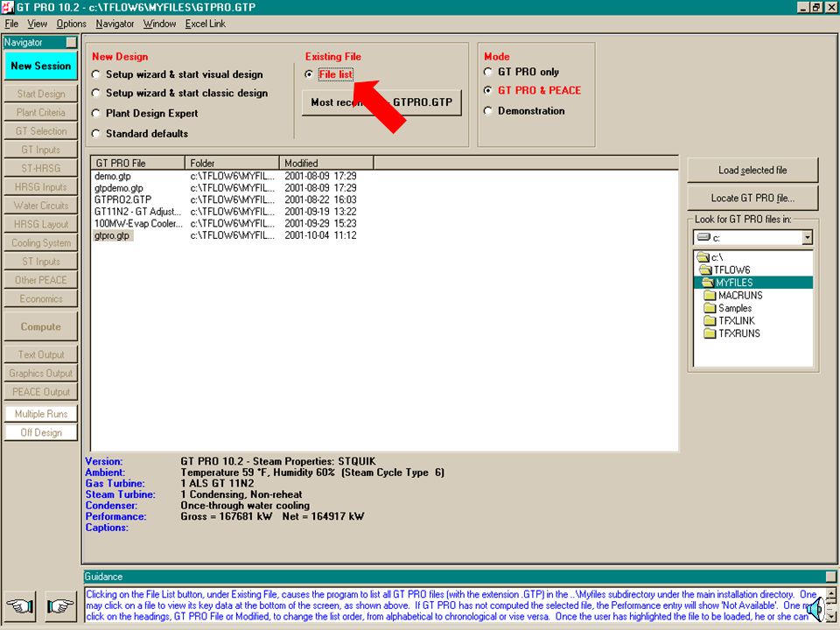Screen dimensions: 840x630
Task: Open the Navigator menu
Action: 115,24
